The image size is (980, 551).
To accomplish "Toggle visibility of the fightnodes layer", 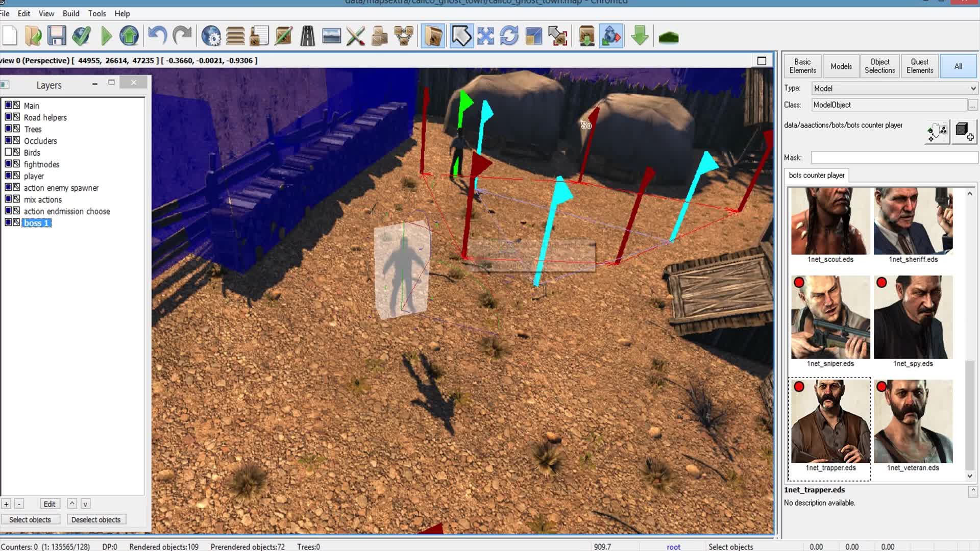I will (8, 164).
